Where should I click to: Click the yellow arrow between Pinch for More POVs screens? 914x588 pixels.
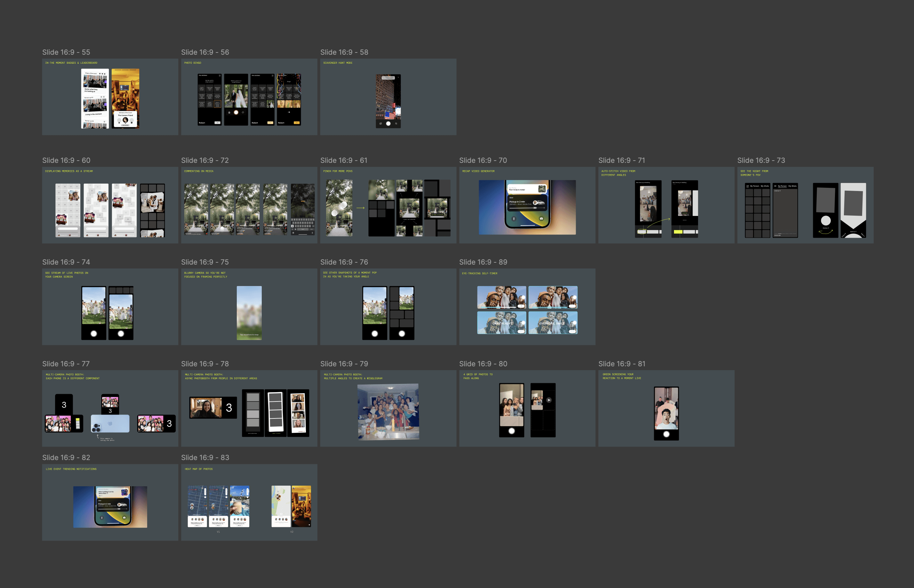(360, 208)
